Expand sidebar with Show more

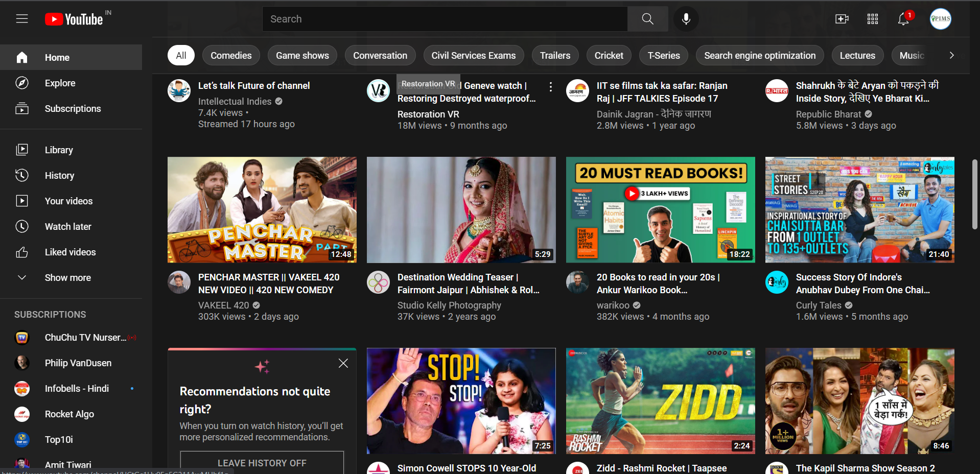(x=71, y=277)
